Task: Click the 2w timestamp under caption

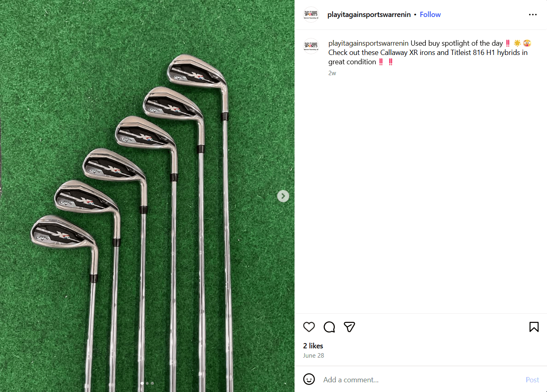Action: [x=332, y=73]
